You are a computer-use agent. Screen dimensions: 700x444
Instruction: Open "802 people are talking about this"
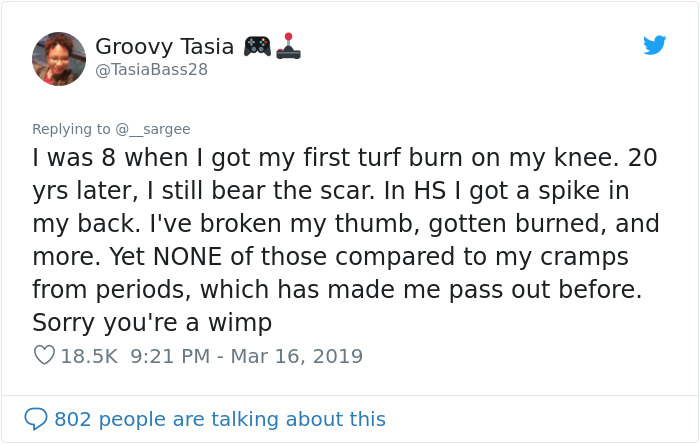pos(219,419)
